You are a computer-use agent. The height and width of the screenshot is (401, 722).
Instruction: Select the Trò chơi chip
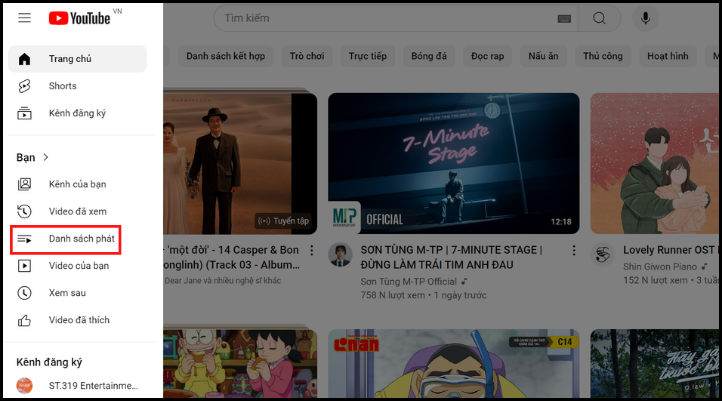tap(307, 56)
